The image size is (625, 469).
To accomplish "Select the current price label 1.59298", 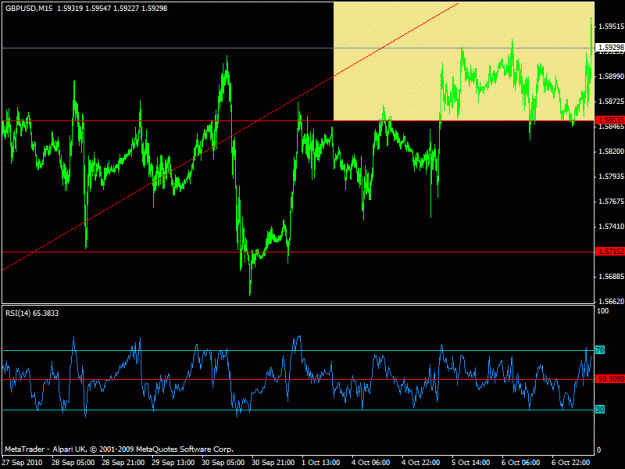I will [x=610, y=48].
